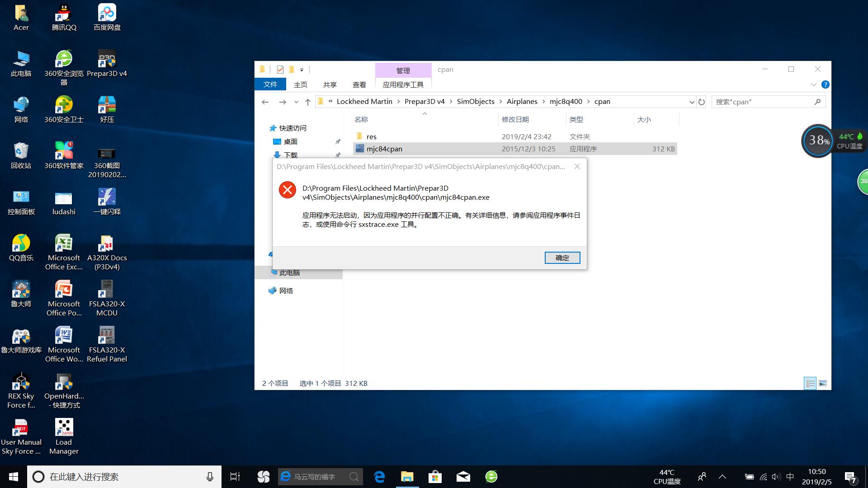Viewport: 868px width, 488px height.
Task: Close the error dialog with X
Action: click(577, 166)
